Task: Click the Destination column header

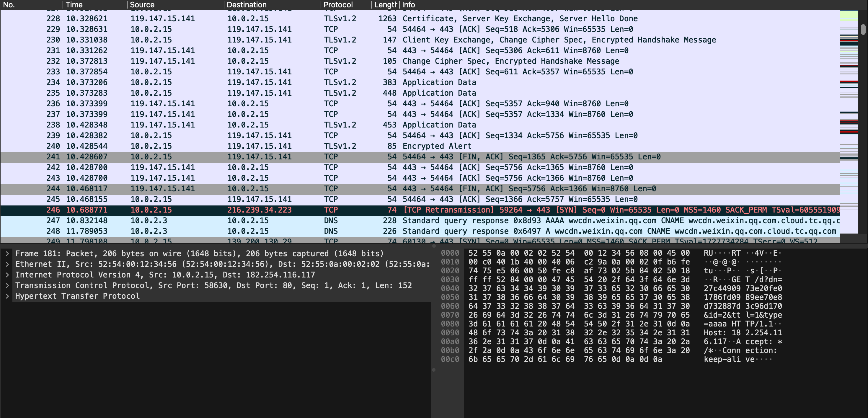Action: pyautogui.click(x=272, y=5)
